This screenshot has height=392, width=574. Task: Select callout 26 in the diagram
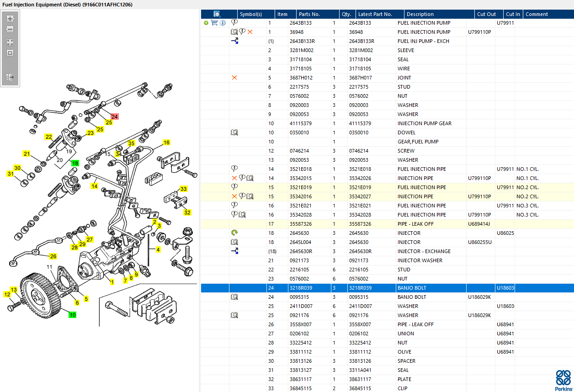pos(53,256)
